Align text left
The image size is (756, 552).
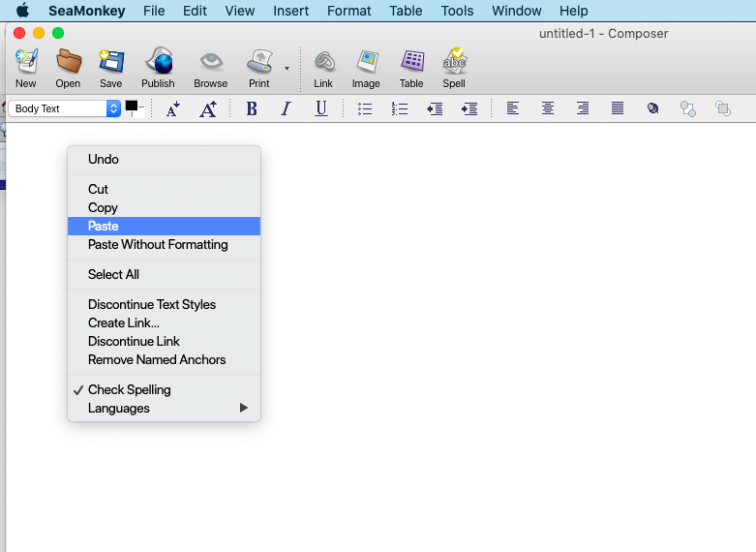[x=513, y=108]
